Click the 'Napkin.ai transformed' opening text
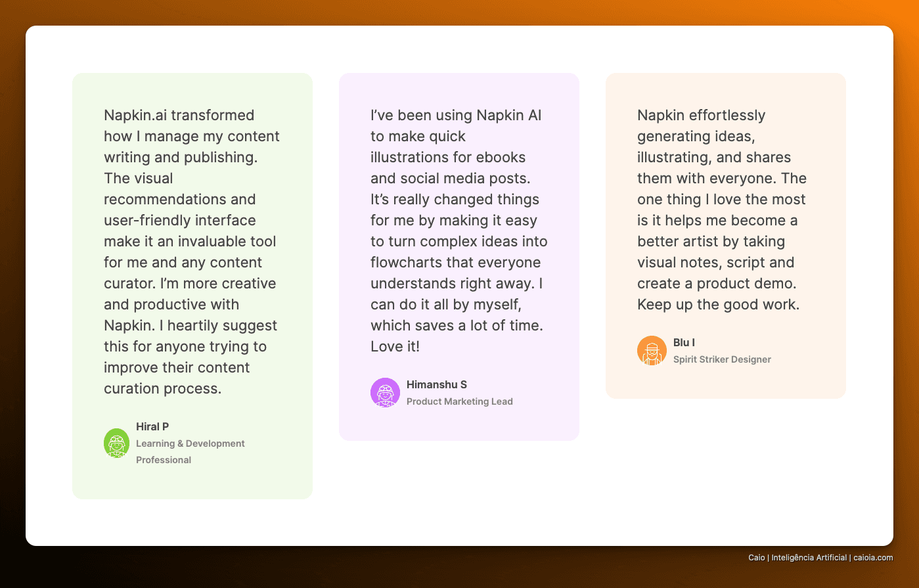919x588 pixels. [179, 115]
